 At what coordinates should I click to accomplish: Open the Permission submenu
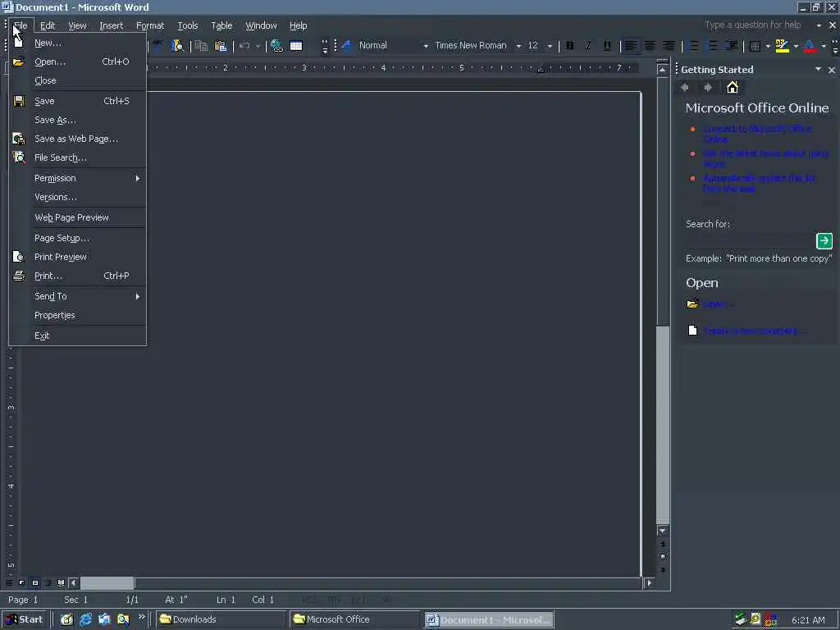click(77, 178)
